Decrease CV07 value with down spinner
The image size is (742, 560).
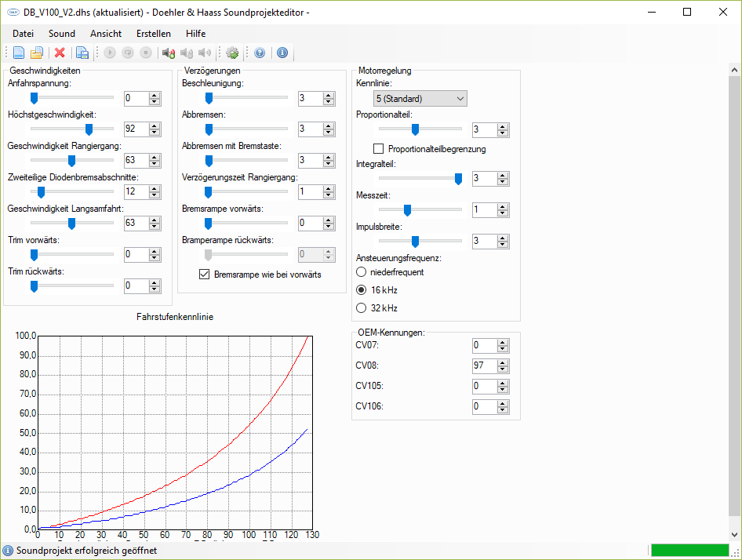click(503, 349)
